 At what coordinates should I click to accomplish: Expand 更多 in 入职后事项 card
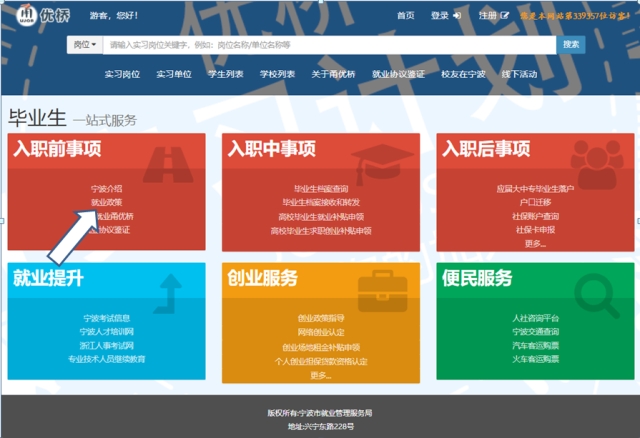534,243
